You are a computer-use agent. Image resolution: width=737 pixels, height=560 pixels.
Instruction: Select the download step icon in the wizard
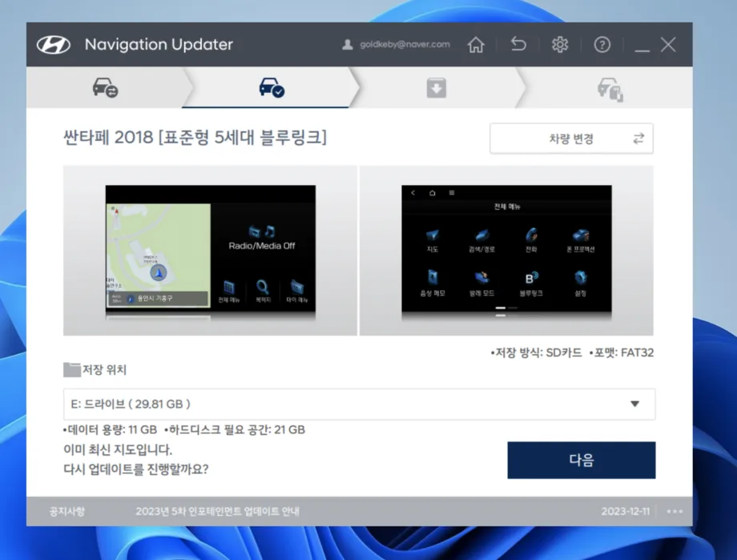click(435, 88)
